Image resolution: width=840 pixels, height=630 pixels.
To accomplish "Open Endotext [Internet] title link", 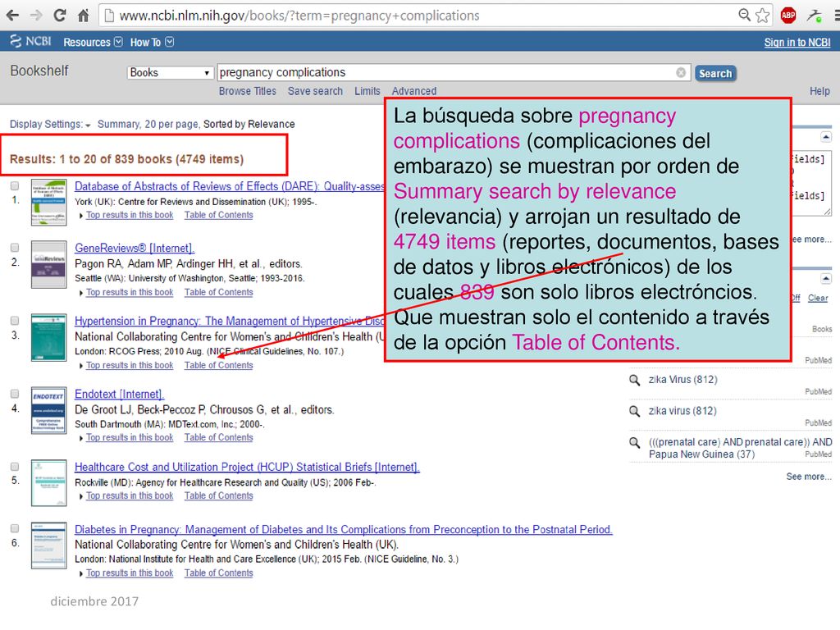I will tap(119, 395).
